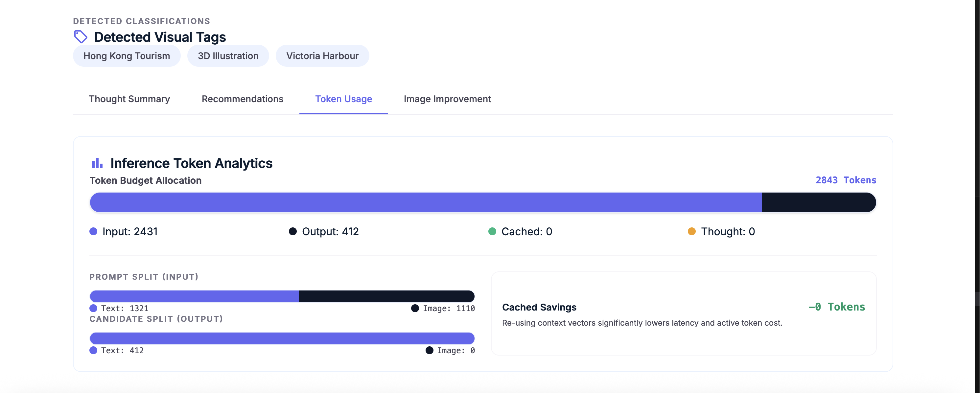Click the bar chart icon beside Inference Token Analytics
The height and width of the screenshot is (393, 980).
pos(97,163)
